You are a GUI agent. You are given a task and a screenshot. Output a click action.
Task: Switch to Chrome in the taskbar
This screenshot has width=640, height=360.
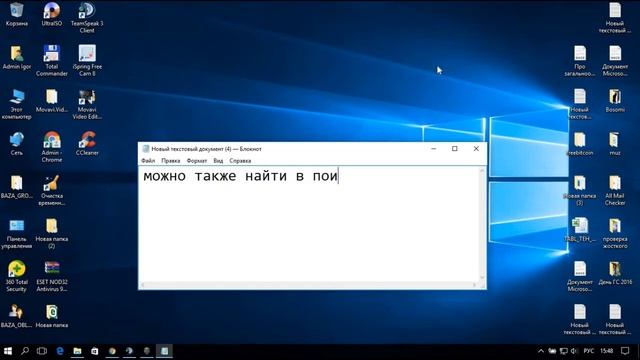(112, 351)
